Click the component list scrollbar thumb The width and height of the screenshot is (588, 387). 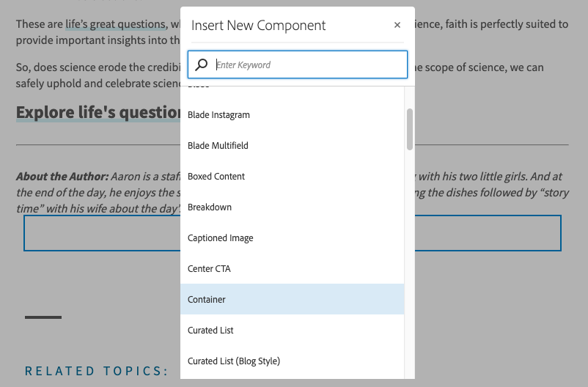tap(410, 128)
